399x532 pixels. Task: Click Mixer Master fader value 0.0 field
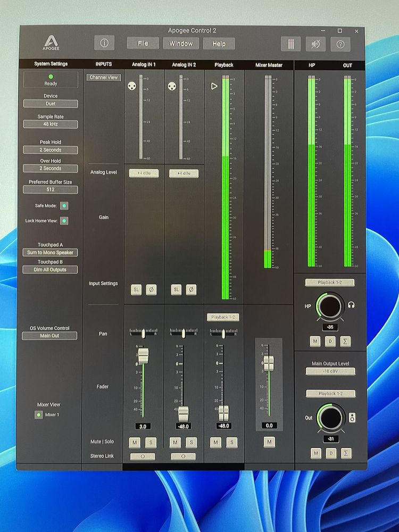click(x=269, y=426)
